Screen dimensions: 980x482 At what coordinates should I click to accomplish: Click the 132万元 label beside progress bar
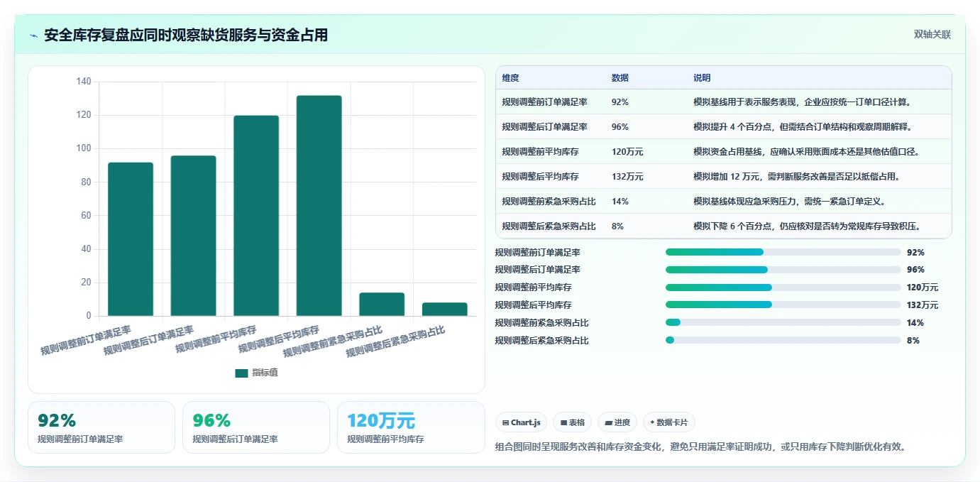click(923, 305)
